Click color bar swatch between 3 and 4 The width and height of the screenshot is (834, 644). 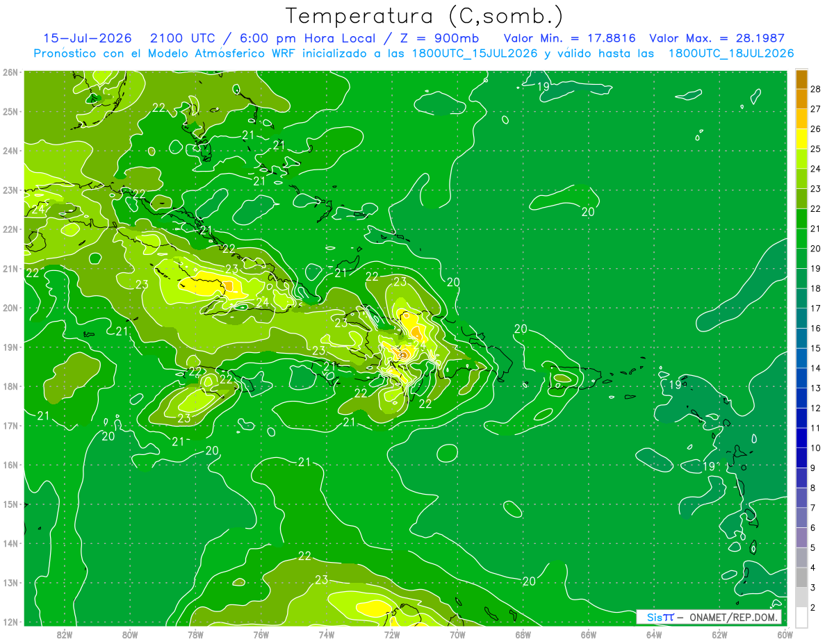801,577
